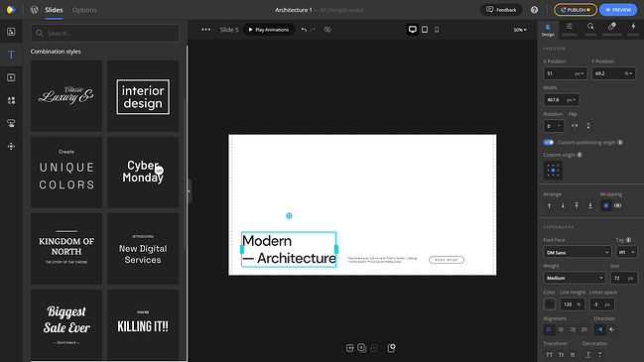Flip layer vertically
This screenshot has width=644, height=362.
[588, 126]
